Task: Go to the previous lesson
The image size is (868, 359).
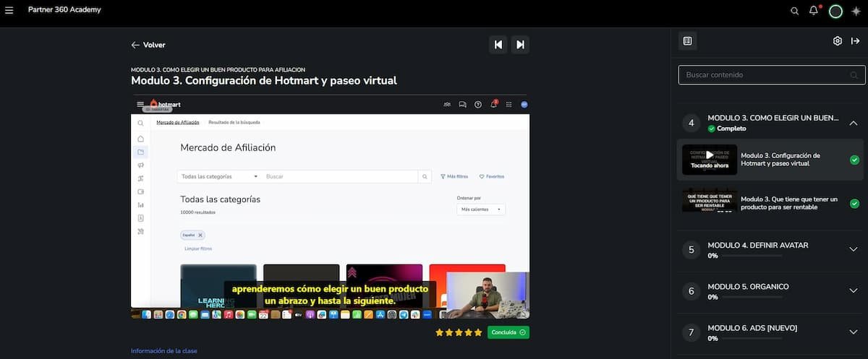Action: [x=498, y=45]
